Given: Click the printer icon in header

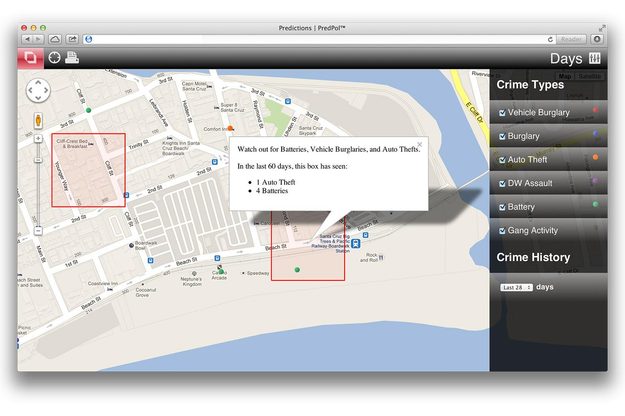Looking at the screenshot, I should click(72, 57).
